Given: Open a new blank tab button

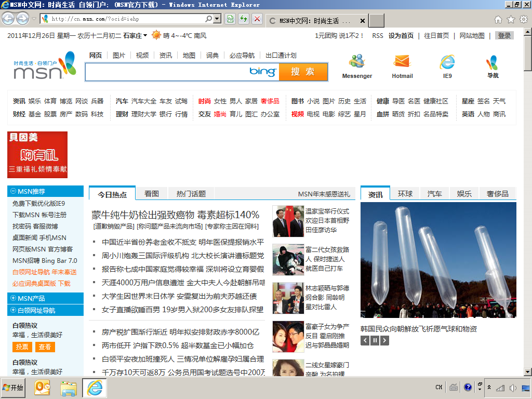Looking at the screenshot, I should coord(377,20).
